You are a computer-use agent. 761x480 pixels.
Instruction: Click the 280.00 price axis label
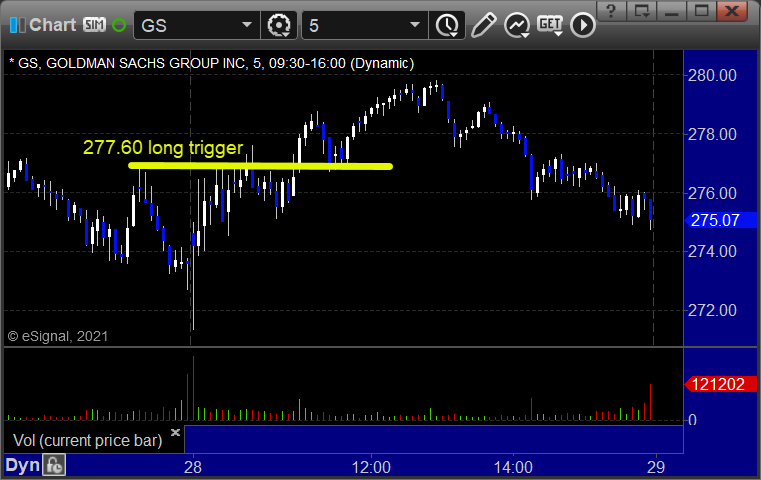tap(712, 76)
